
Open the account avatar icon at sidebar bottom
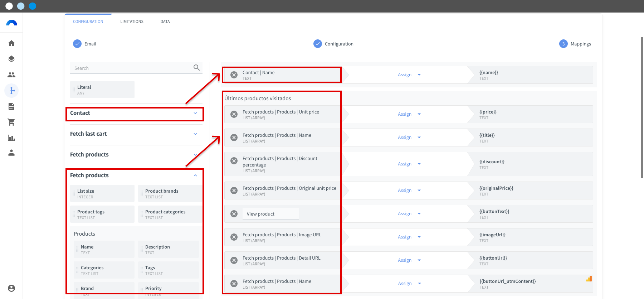click(11, 288)
